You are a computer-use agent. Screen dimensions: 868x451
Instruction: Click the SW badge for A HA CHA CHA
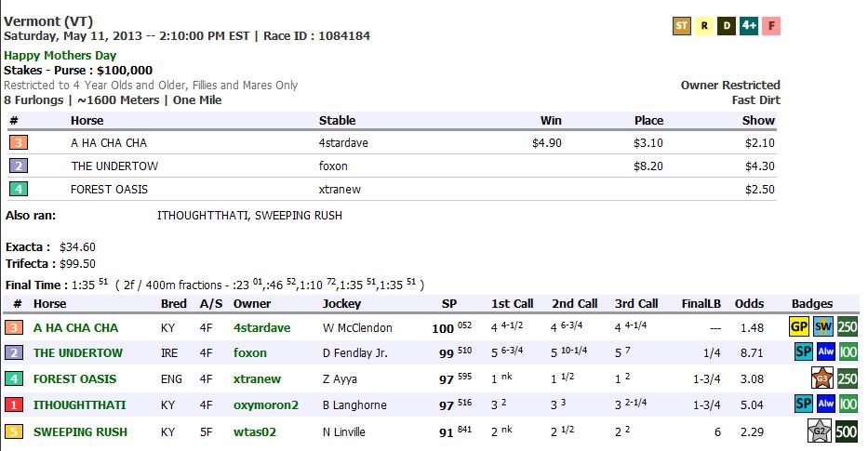[823, 327]
